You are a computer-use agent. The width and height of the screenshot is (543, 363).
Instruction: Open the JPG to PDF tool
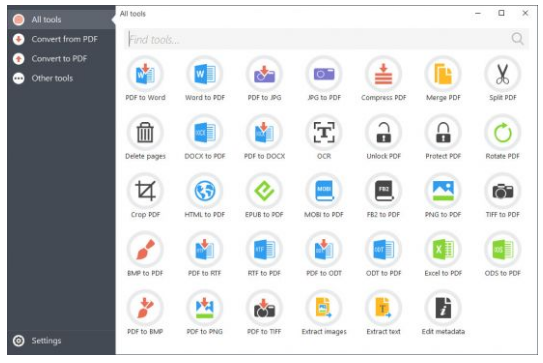pos(324,74)
